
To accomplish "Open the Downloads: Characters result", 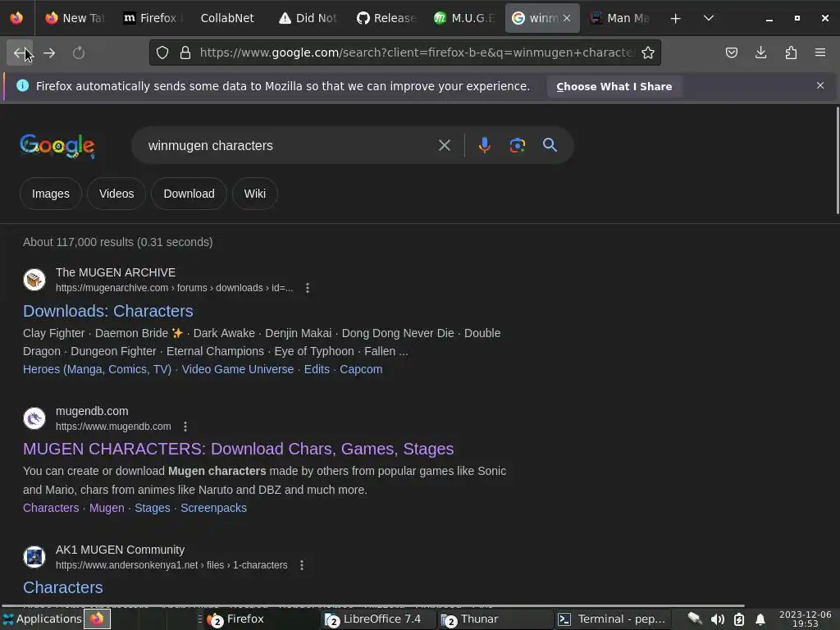I will pyautogui.click(x=108, y=311).
